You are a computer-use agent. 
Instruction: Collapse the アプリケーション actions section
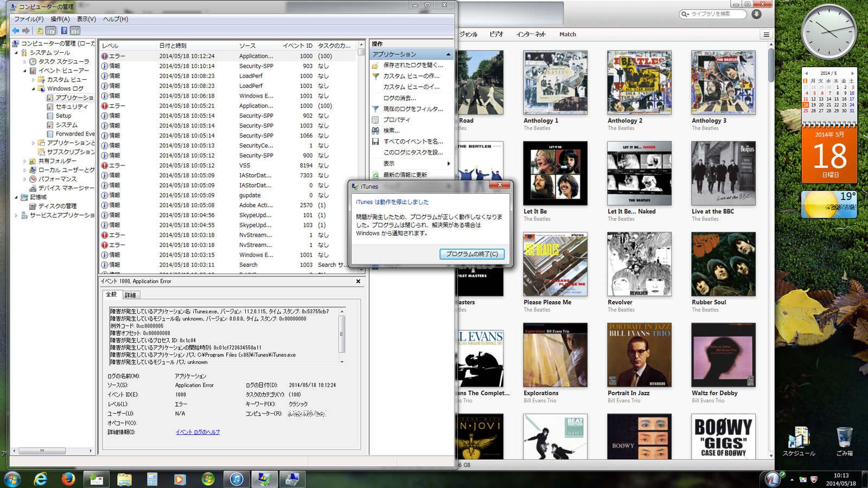[448, 55]
